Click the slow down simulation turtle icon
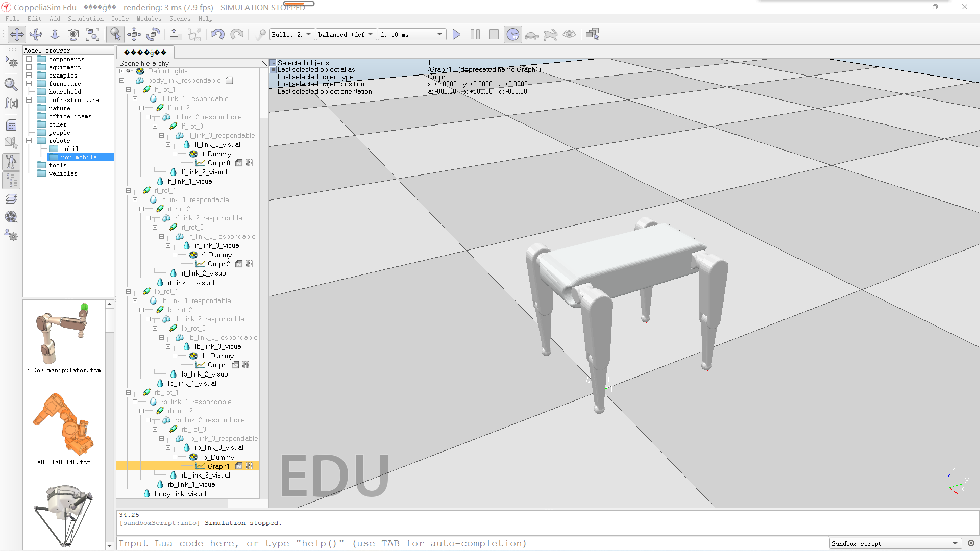980x551 pixels. click(532, 34)
